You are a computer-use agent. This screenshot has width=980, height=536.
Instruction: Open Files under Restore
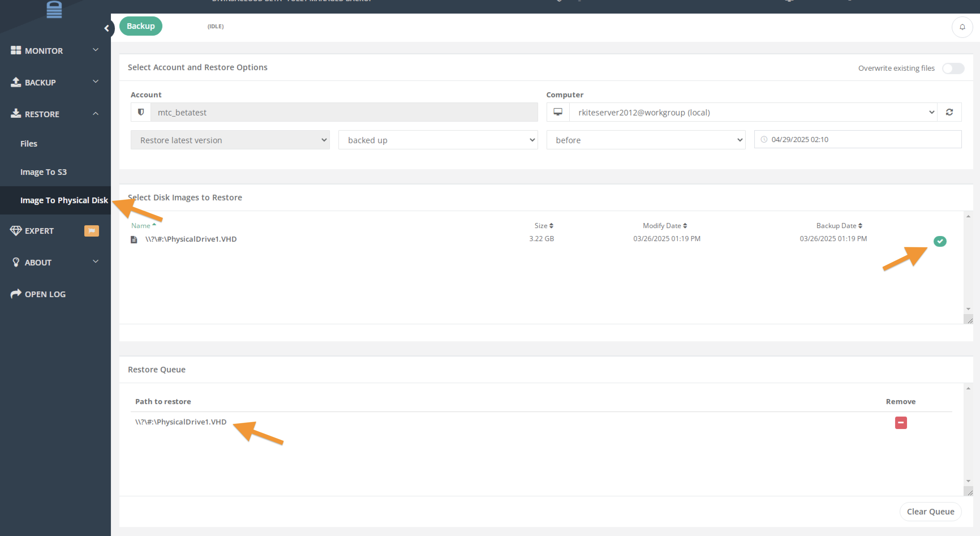(29, 143)
